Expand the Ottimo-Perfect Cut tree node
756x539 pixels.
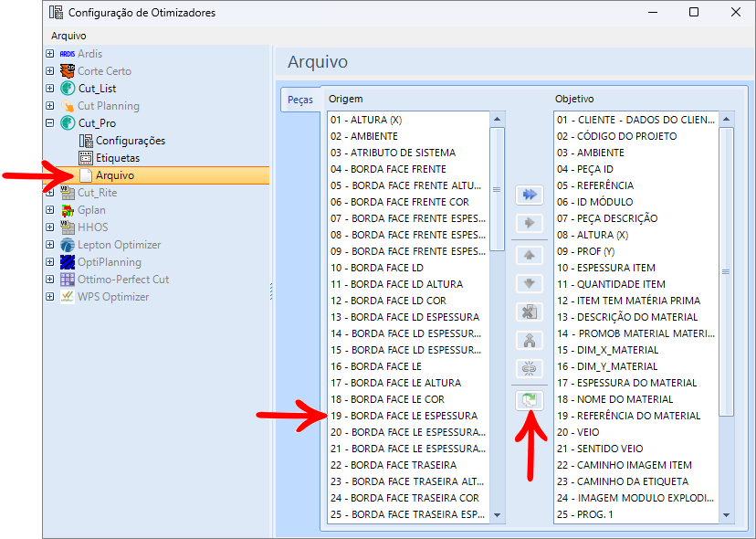point(49,280)
